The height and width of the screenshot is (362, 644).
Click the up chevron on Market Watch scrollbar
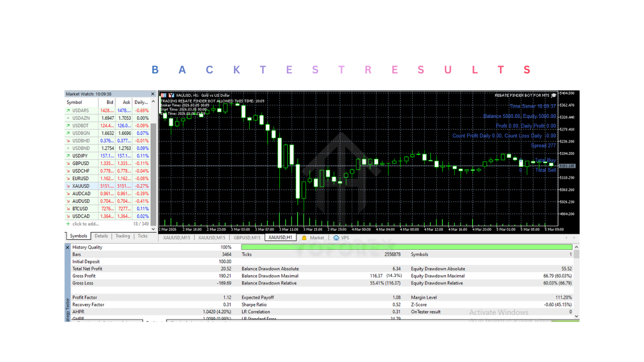pos(152,101)
